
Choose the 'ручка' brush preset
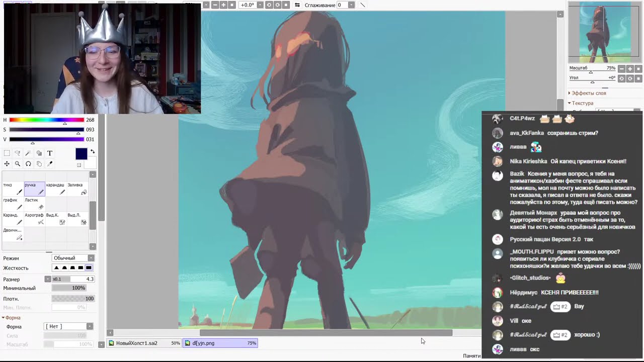click(x=34, y=189)
